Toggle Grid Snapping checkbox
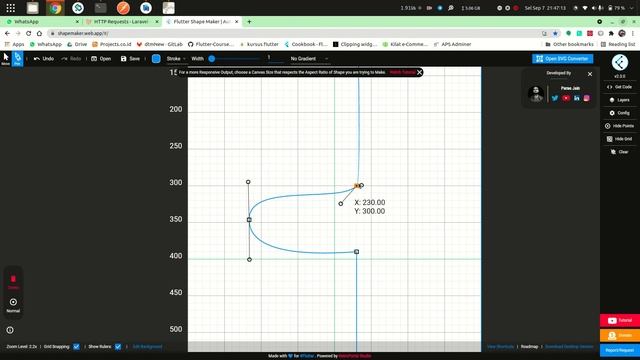This screenshot has width=640, height=360. tap(76, 347)
